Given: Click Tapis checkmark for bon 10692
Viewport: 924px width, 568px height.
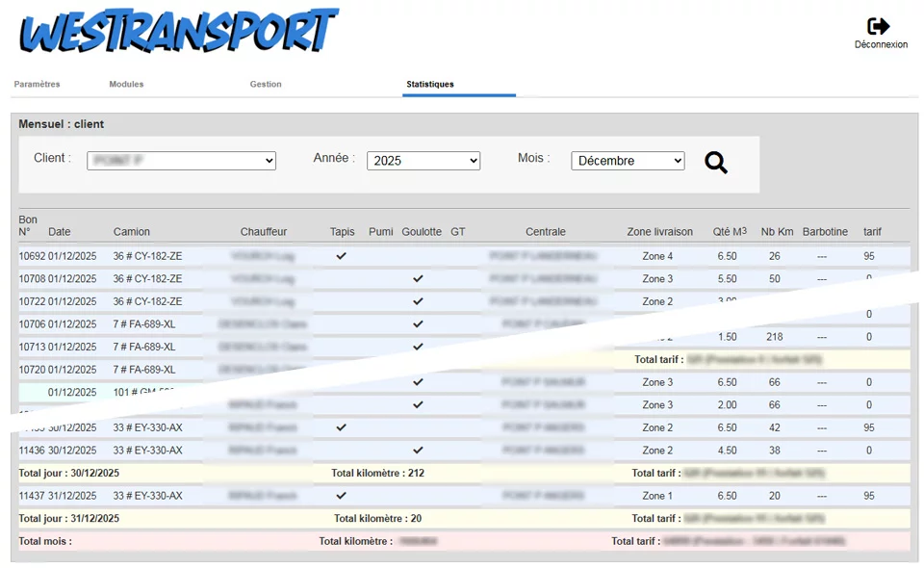Looking at the screenshot, I should pos(341,256).
